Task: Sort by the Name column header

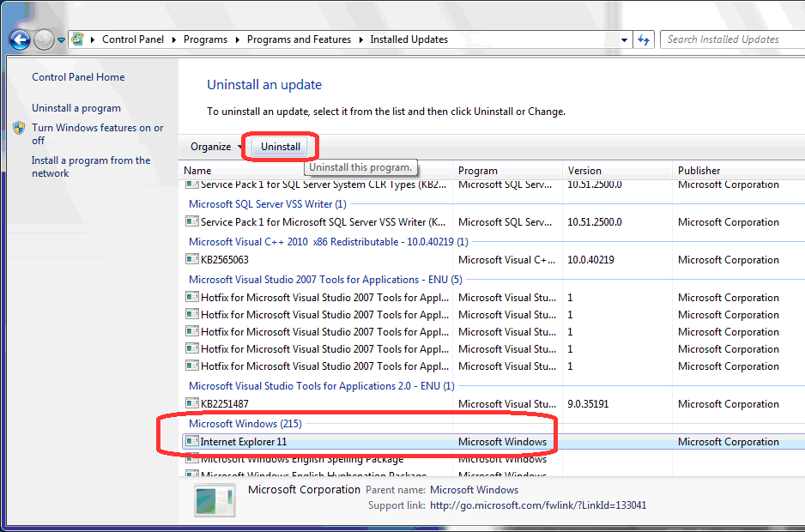Action: (x=316, y=171)
